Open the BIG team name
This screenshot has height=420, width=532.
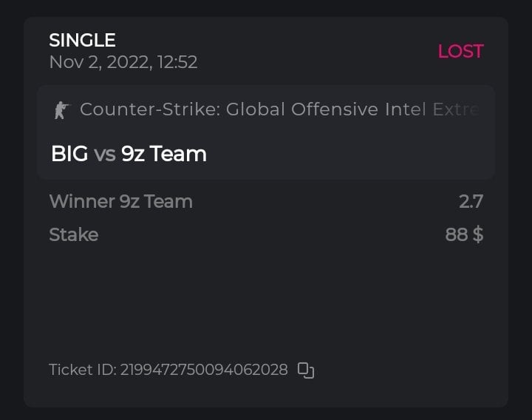coord(69,154)
